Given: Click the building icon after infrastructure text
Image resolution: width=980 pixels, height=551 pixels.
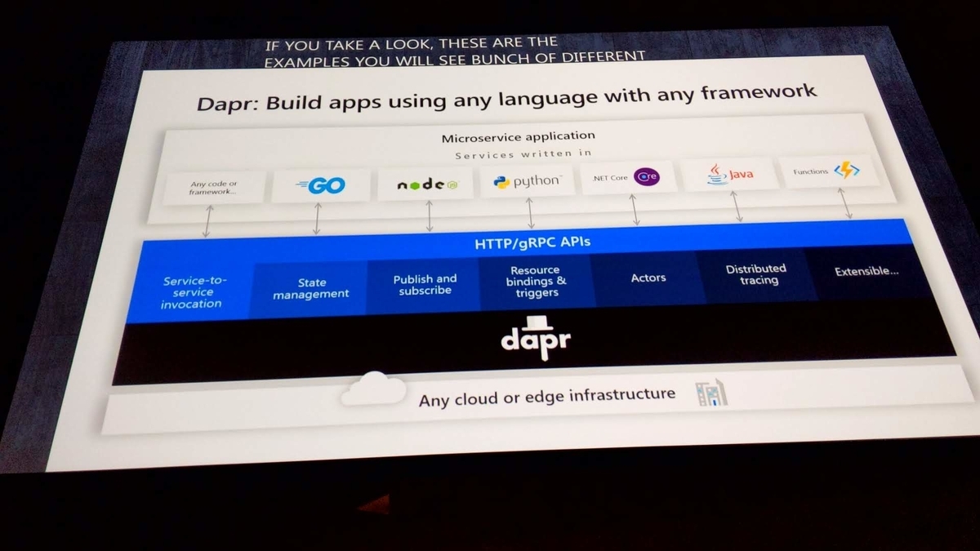Looking at the screenshot, I should pos(711,393).
